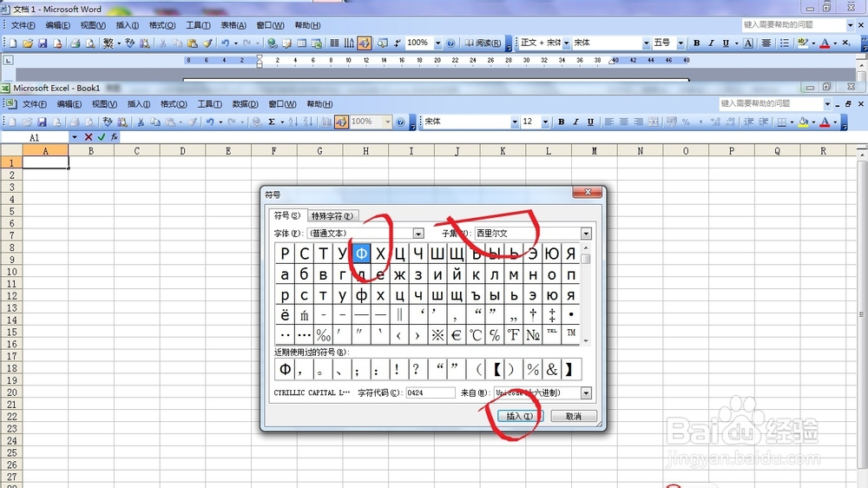
Task: Click the Cut scissors icon in Excel toolbar
Action: point(141,122)
